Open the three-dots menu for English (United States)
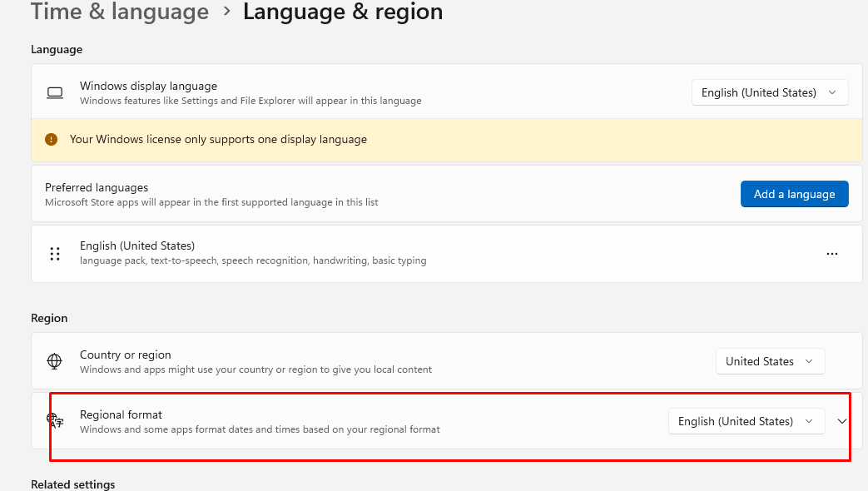Screen dimensions: 868x491 click(832, 254)
